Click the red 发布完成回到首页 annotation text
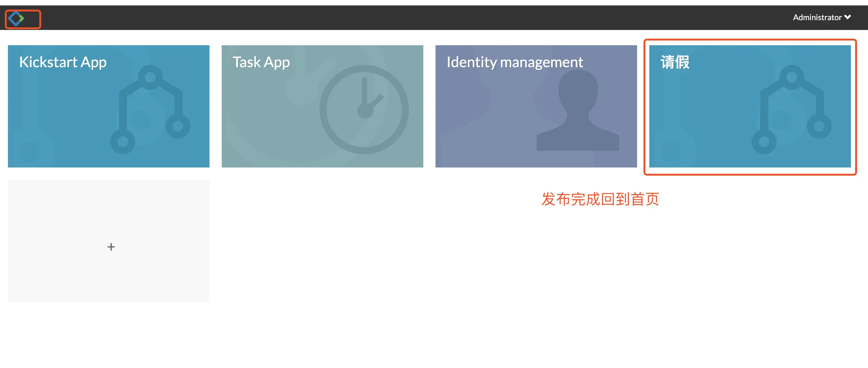Screen dimensions: 868x368 click(x=600, y=199)
